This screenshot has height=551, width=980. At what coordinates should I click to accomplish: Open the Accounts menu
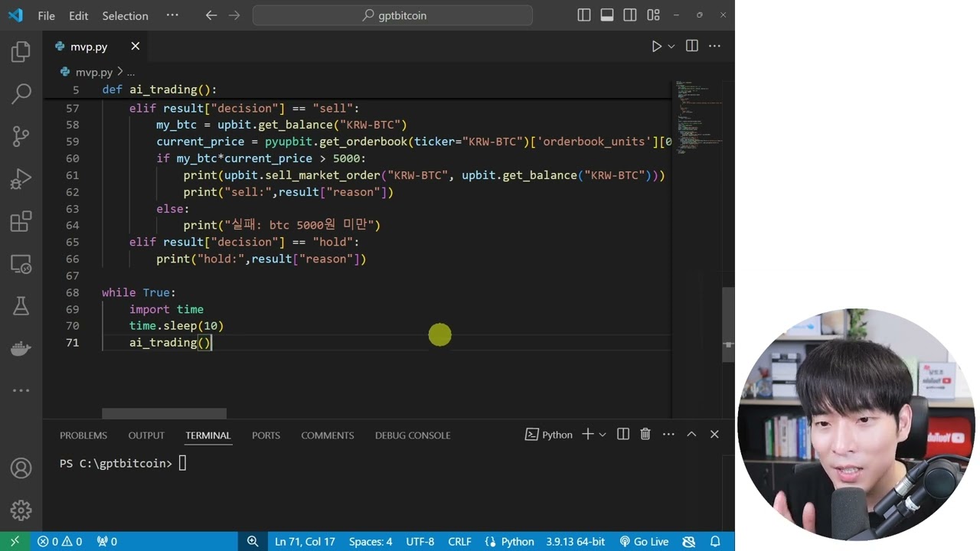[21, 468]
